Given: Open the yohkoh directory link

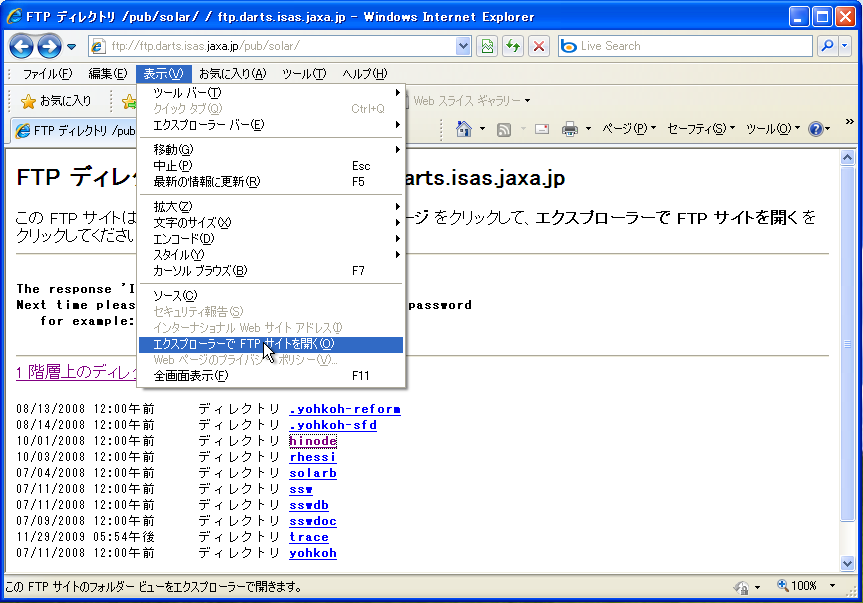Looking at the screenshot, I should click(313, 553).
